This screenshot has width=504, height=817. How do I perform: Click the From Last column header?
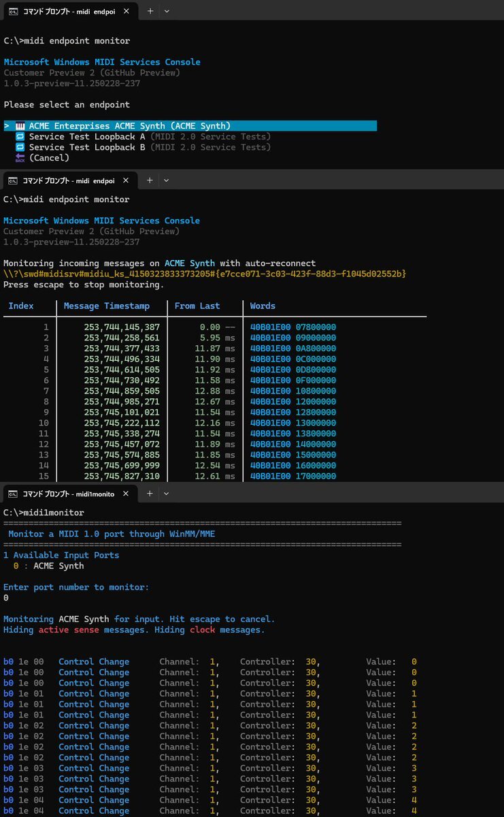point(197,306)
